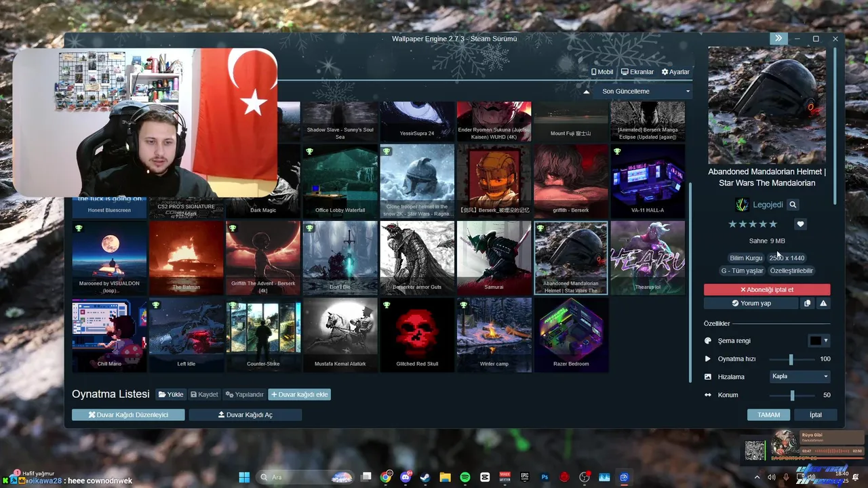
Task: Open File Explorer from taskbar
Action: coord(445,477)
